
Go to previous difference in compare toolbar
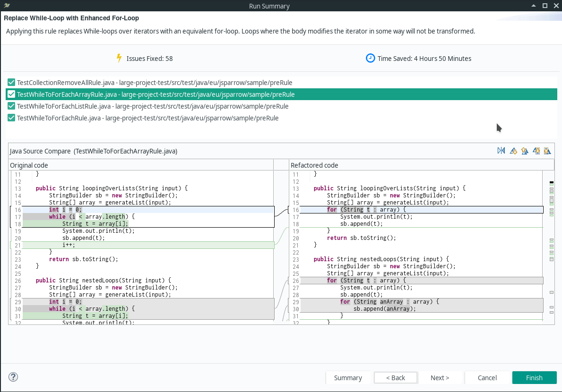(525, 151)
